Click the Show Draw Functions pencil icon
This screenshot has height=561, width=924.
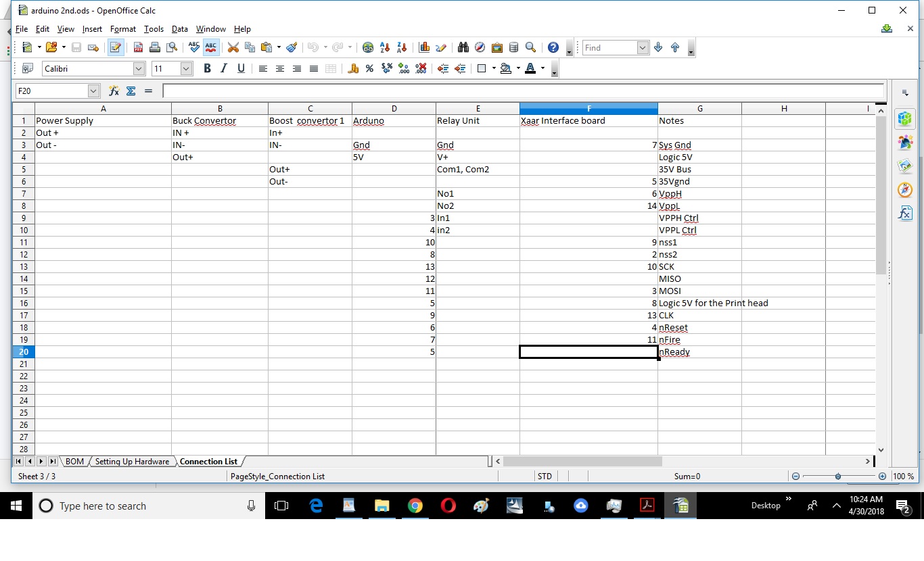[x=441, y=47]
